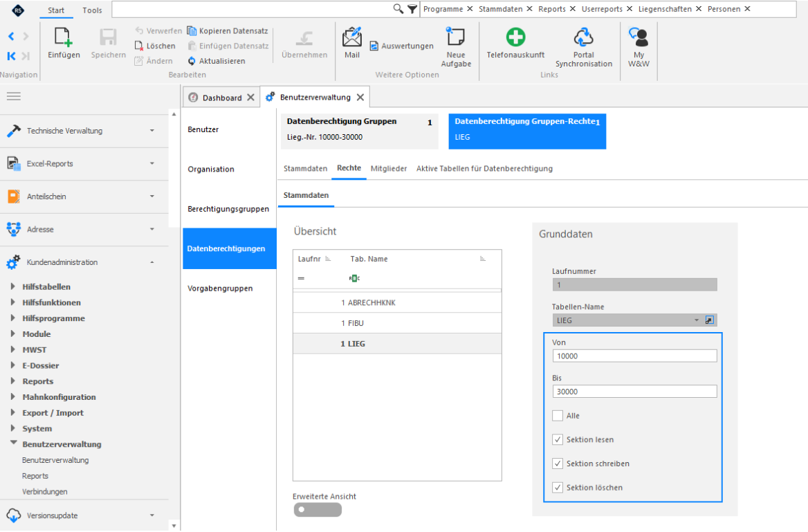Switch to the Tools ribbon tab

[x=92, y=10]
